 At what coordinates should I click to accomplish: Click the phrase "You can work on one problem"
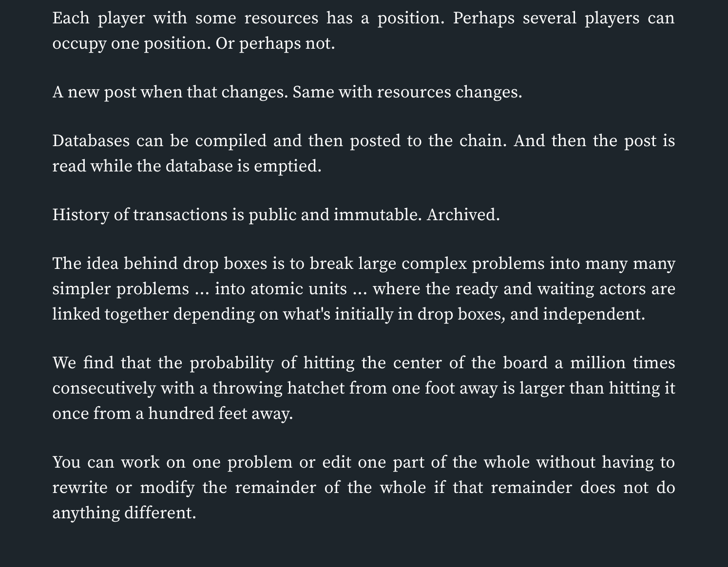click(172, 462)
